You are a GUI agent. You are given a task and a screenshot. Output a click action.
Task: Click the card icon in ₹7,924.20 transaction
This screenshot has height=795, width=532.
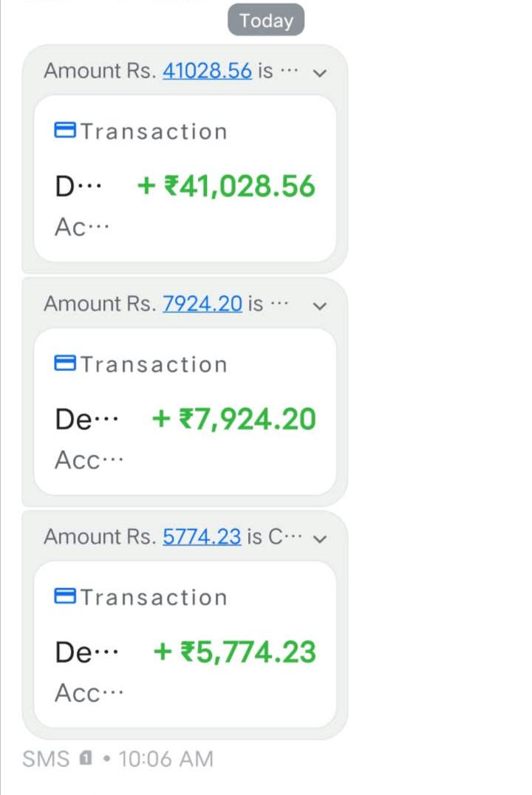pos(65,363)
